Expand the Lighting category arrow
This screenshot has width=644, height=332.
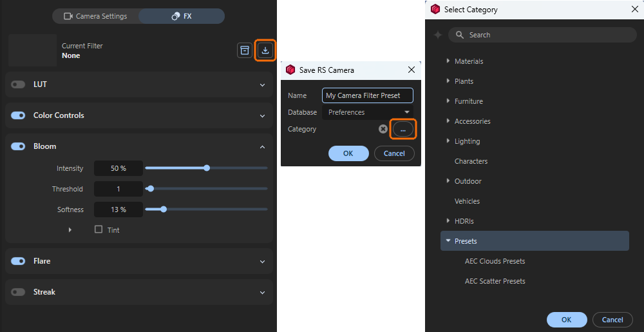tap(448, 141)
